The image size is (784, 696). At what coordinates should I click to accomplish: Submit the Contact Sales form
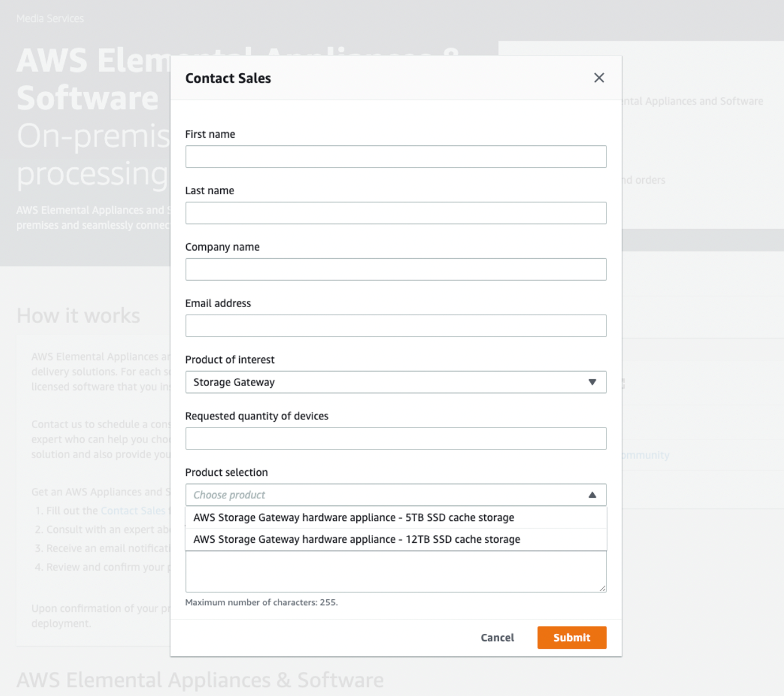point(571,637)
